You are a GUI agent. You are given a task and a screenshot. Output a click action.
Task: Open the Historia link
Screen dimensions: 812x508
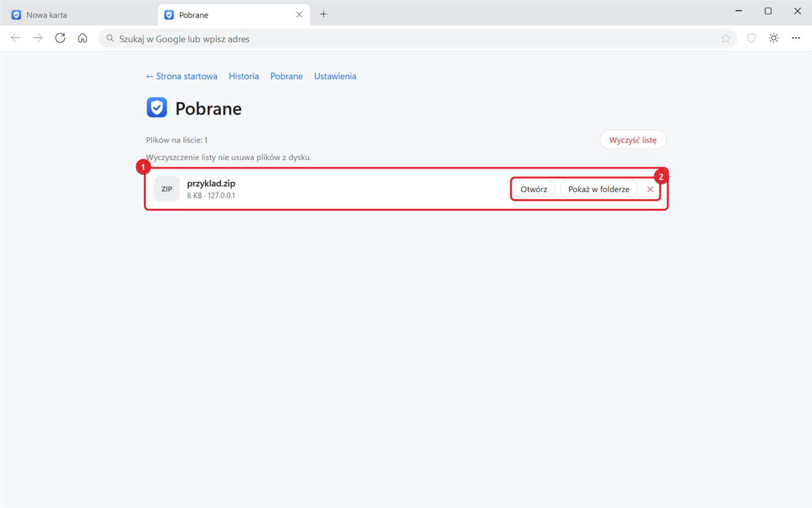point(244,76)
